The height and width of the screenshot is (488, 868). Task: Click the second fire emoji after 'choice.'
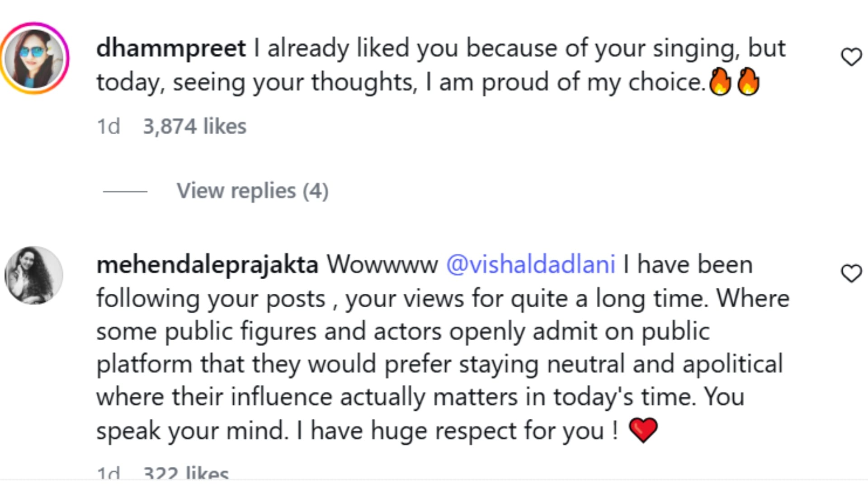(748, 81)
